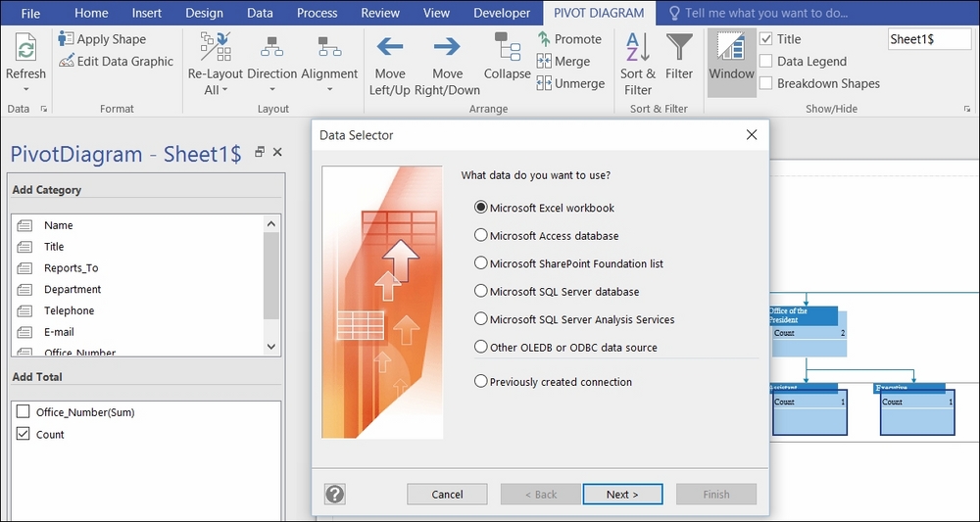
Task: Check the Office_Number(Sum) total
Action: click(x=24, y=412)
